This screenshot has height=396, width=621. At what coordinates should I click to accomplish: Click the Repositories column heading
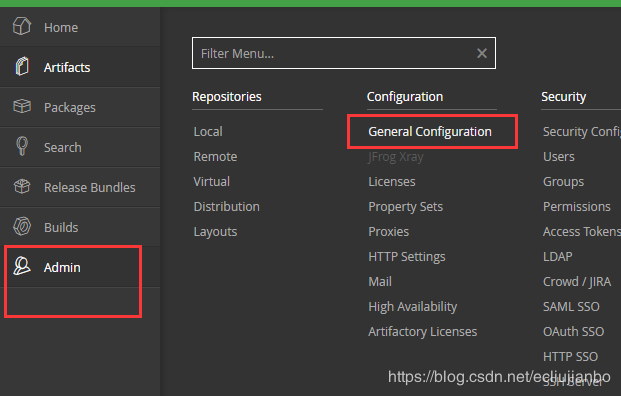tap(227, 97)
